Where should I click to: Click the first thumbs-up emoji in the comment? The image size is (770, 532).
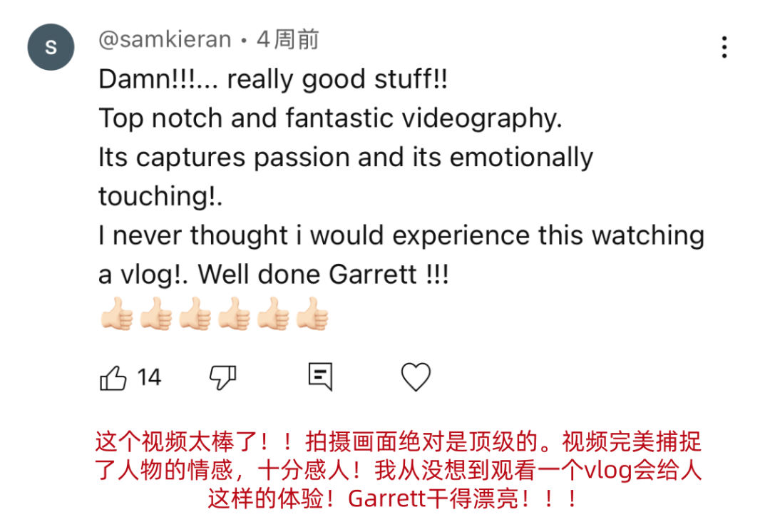(x=117, y=313)
